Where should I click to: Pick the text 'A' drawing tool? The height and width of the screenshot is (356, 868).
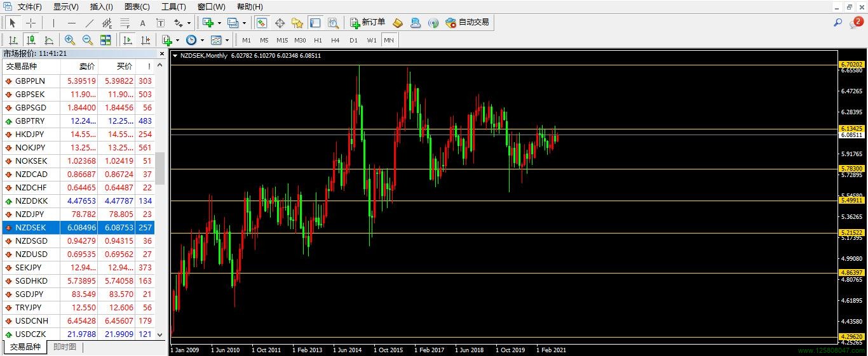(142, 23)
